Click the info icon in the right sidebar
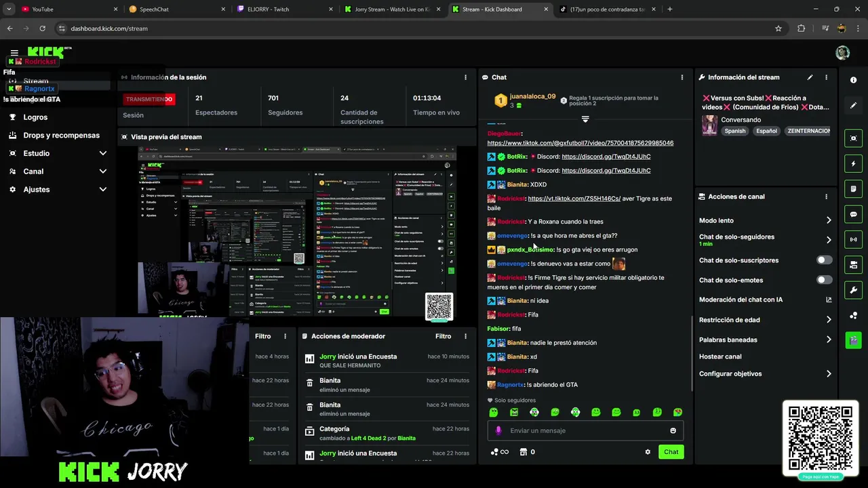 pos(853,80)
